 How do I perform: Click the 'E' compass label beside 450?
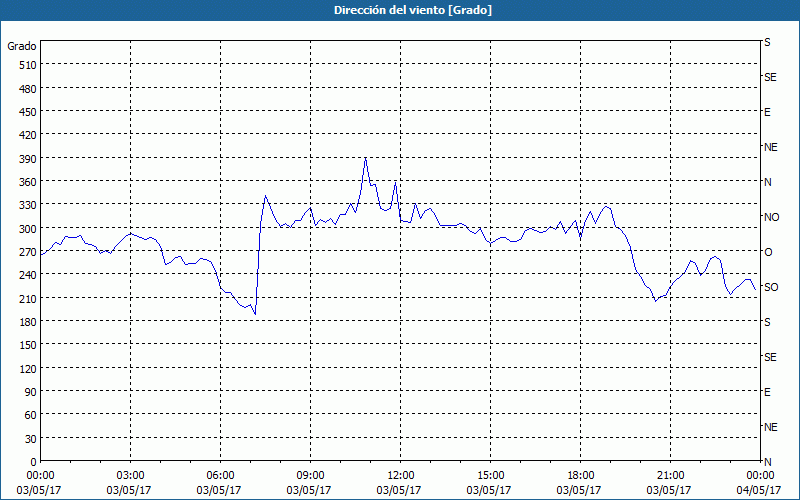click(767, 112)
